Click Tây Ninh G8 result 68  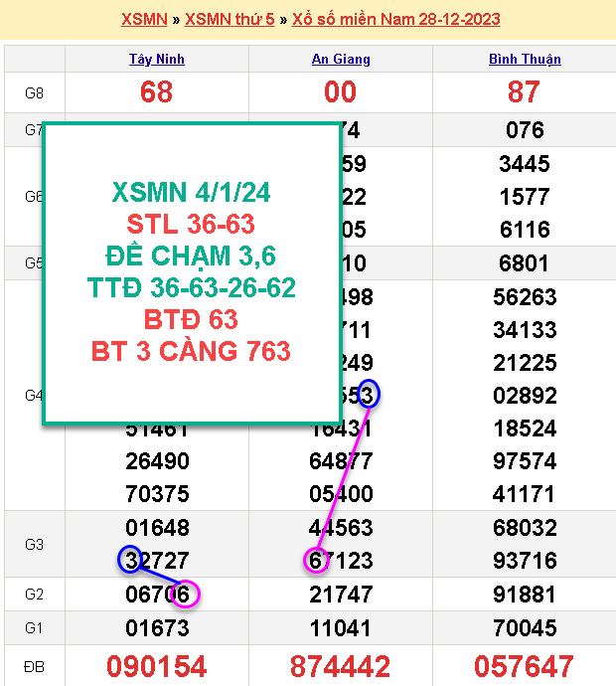tap(157, 92)
